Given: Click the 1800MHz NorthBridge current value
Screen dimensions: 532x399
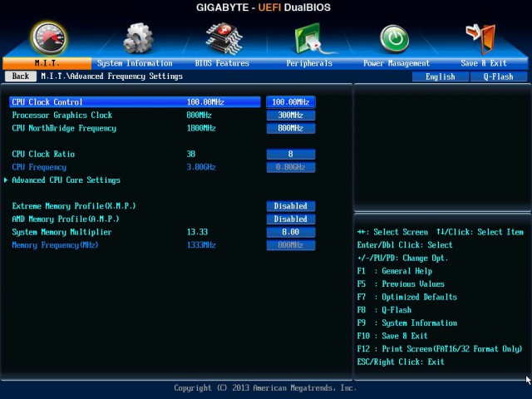Looking at the screenshot, I should pyautogui.click(x=201, y=128).
